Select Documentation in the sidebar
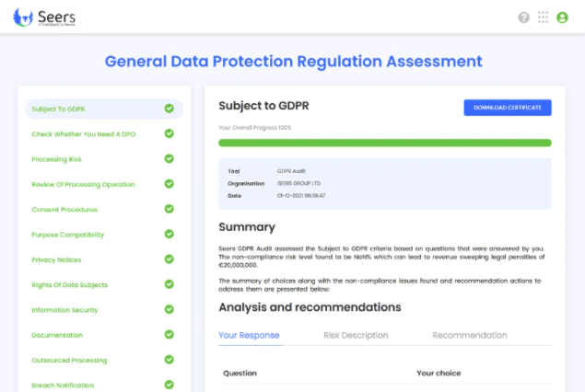The height and width of the screenshot is (392, 585). [57, 335]
